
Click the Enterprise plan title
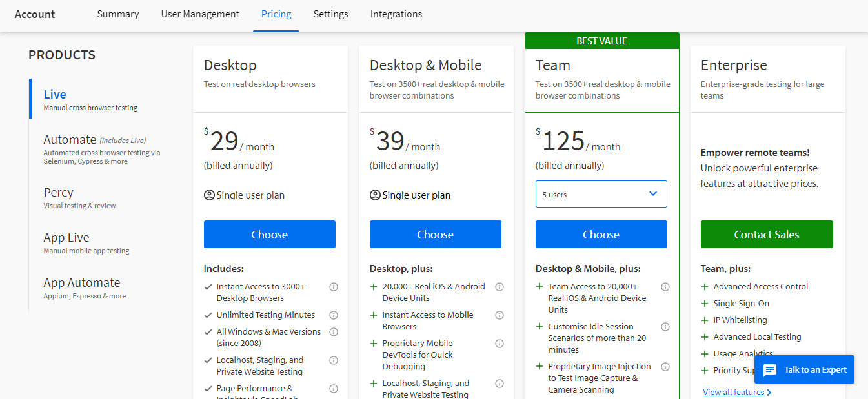tap(734, 65)
